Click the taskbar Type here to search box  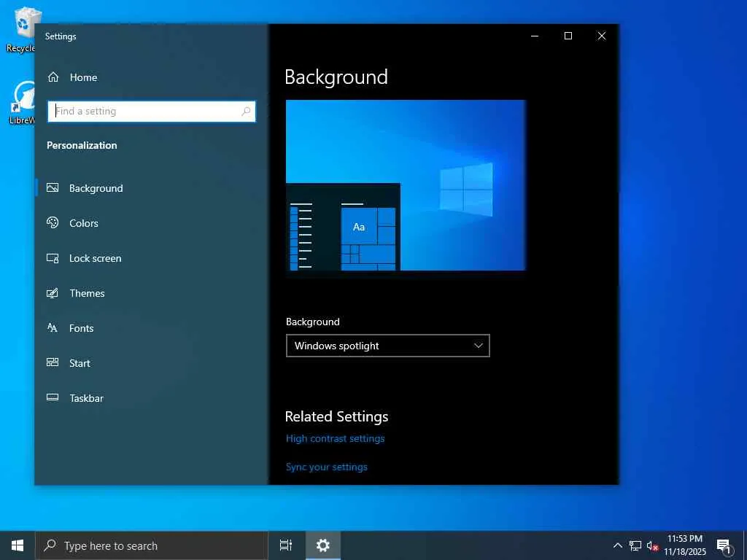point(152,545)
